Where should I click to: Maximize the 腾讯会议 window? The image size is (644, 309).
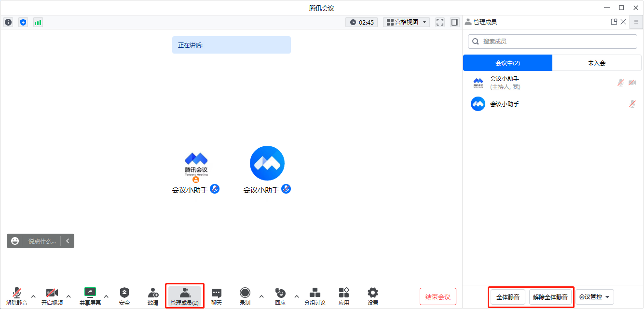(x=621, y=8)
